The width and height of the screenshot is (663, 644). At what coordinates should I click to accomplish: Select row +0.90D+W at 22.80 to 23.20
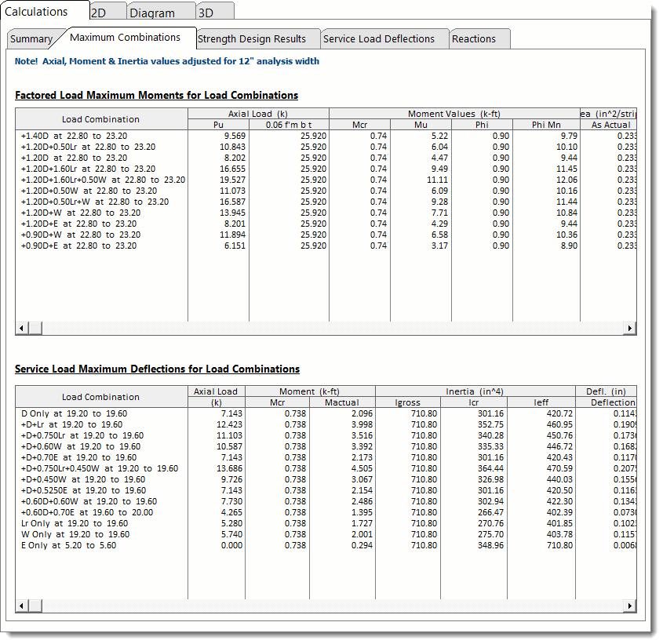click(326, 235)
